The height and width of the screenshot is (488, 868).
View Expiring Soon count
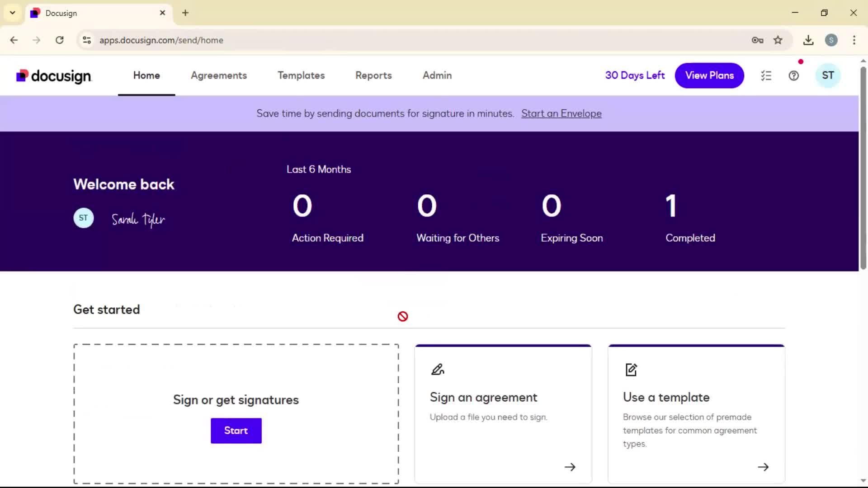click(x=572, y=218)
